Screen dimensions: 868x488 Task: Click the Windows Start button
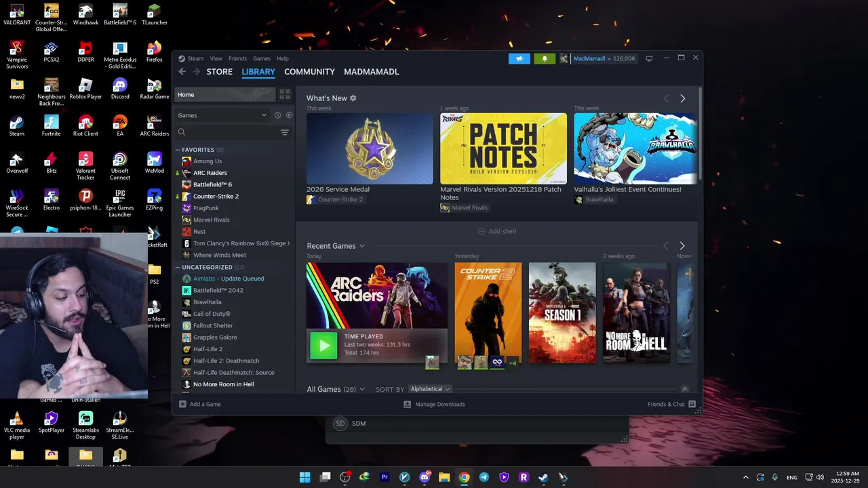(305, 477)
